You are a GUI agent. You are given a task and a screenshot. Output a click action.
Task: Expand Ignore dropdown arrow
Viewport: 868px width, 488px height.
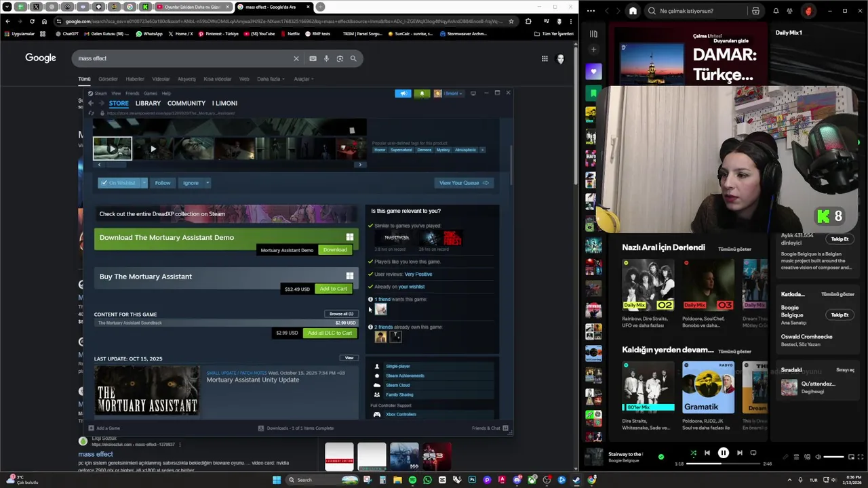[x=208, y=183]
